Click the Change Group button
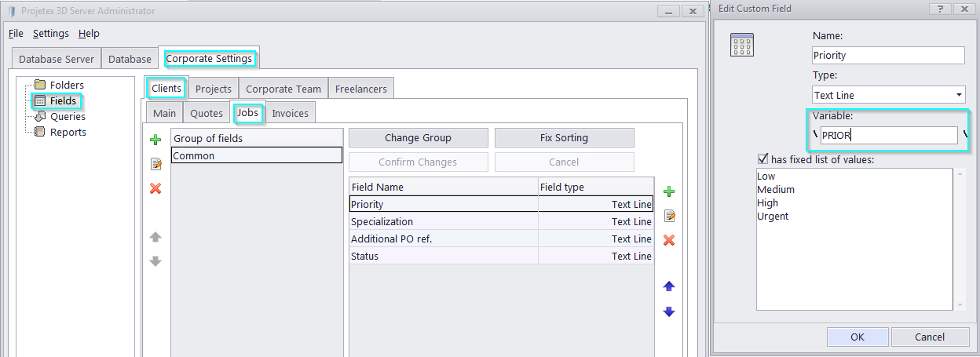The width and height of the screenshot is (980, 357). 418,137
